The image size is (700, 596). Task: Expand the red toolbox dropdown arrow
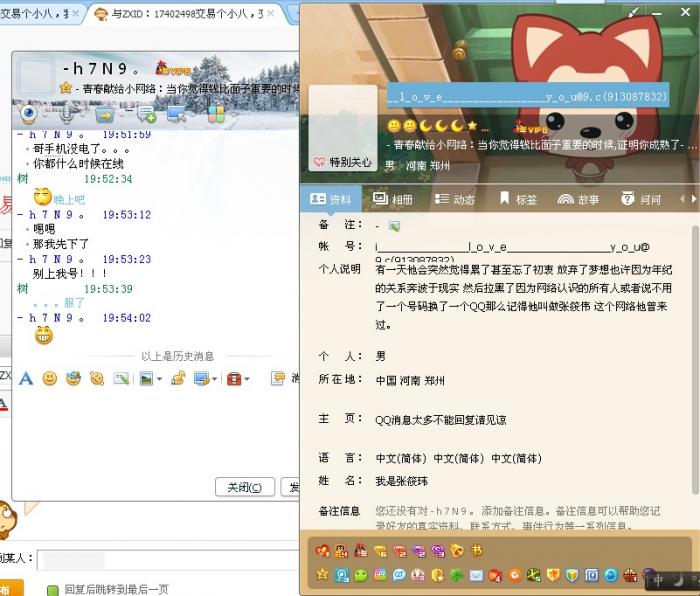(246, 379)
